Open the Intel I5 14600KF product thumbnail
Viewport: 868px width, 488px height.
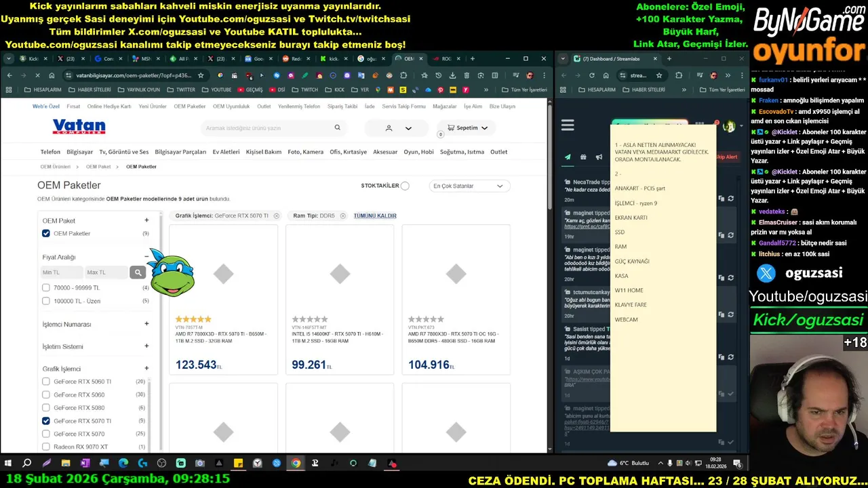340,274
